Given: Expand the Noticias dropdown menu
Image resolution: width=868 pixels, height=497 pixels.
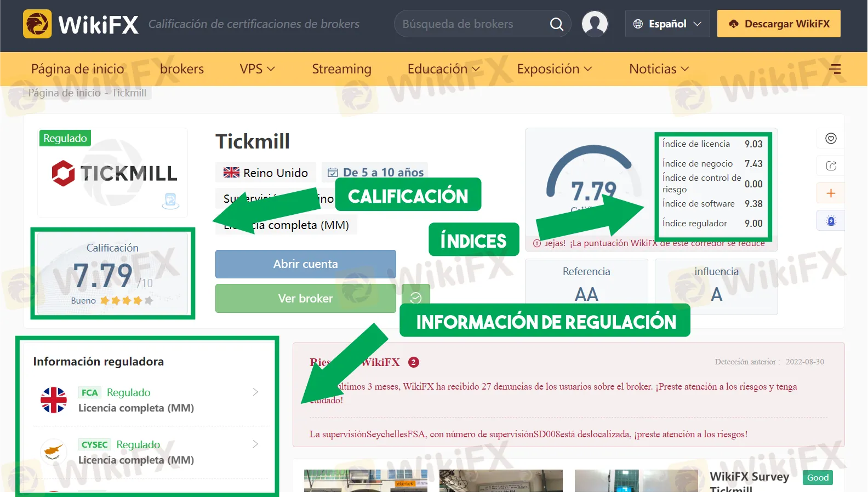Looking at the screenshot, I should pyautogui.click(x=659, y=69).
